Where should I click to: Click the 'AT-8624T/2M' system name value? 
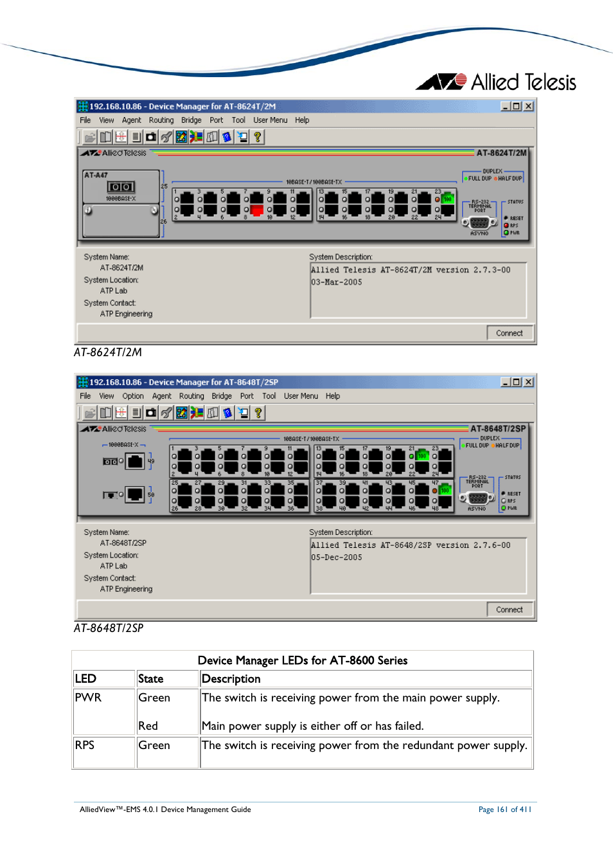(121, 268)
